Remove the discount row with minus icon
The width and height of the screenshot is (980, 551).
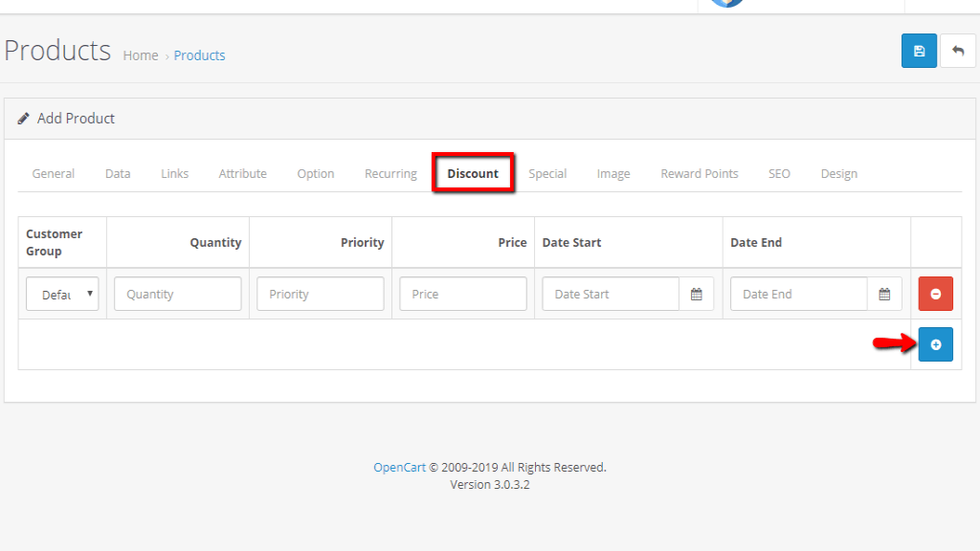(935, 294)
